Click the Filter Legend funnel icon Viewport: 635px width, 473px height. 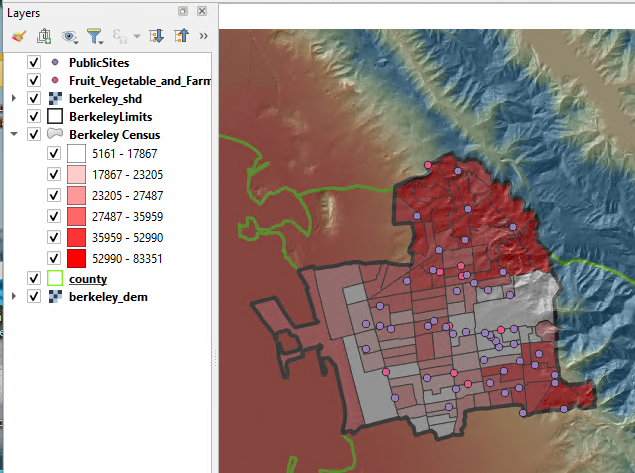(95, 37)
